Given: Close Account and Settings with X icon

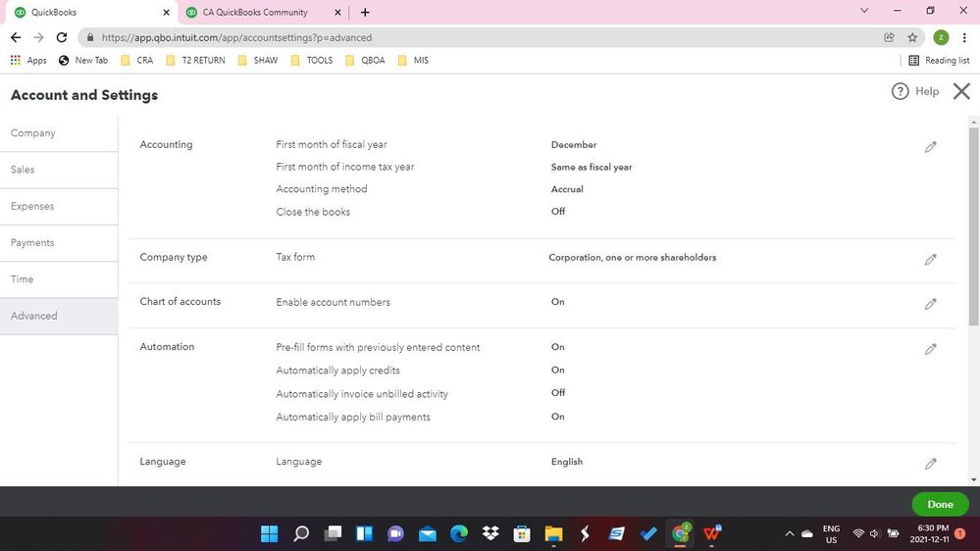Looking at the screenshot, I should click(961, 91).
